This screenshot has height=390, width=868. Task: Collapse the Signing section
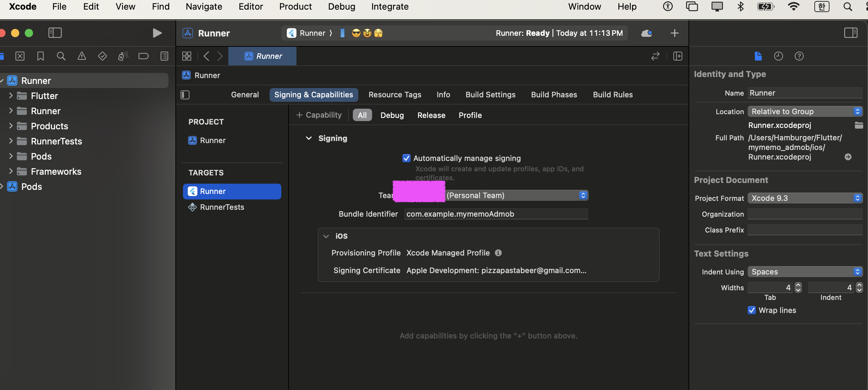click(x=309, y=138)
